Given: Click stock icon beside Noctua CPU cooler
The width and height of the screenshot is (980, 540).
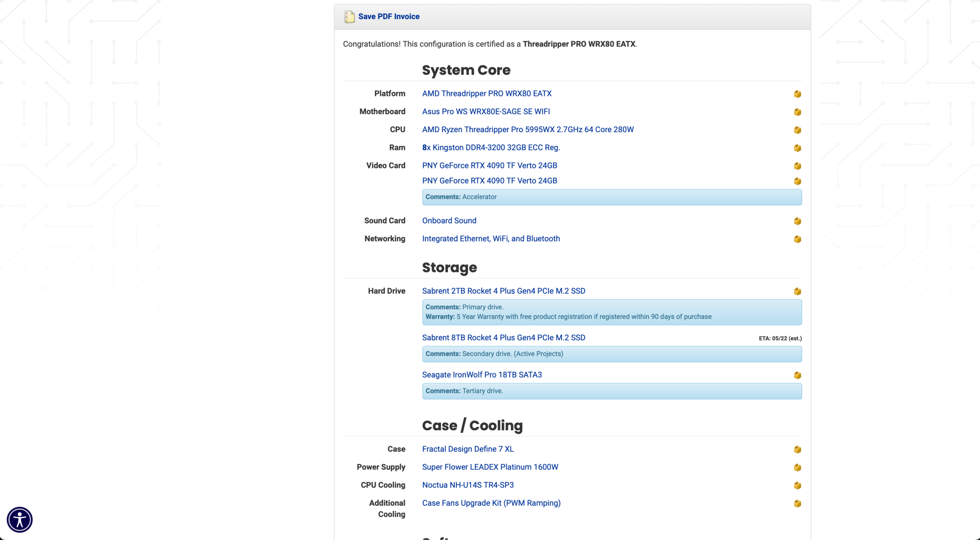Looking at the screenshot, I should click(797, 486).
